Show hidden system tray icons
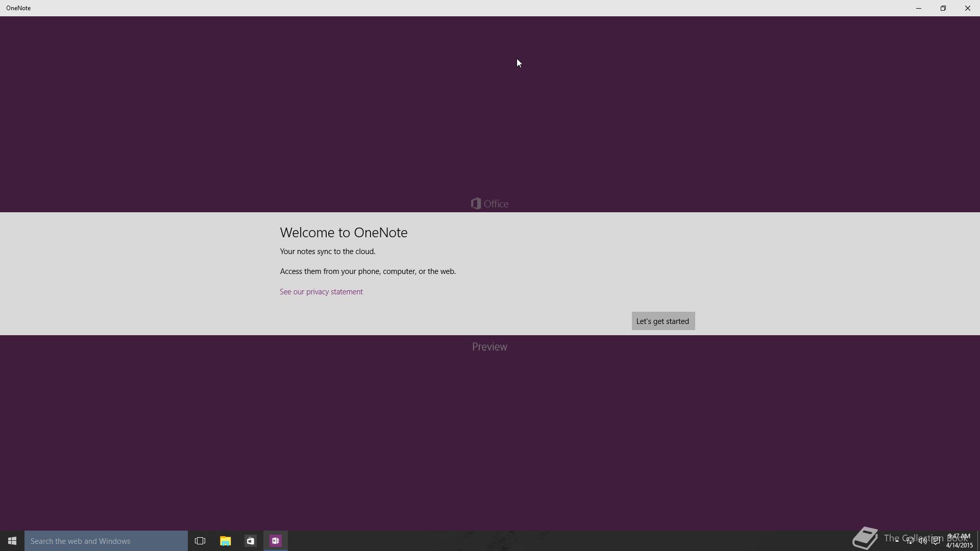980x551 pixels. [x=897, y=541]
